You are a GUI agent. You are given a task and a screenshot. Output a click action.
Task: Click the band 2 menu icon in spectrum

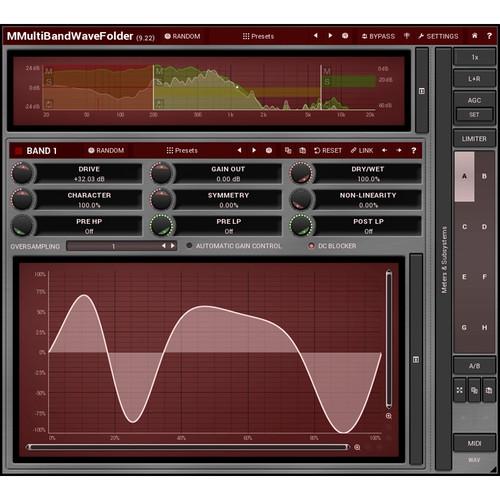point(159,104)
